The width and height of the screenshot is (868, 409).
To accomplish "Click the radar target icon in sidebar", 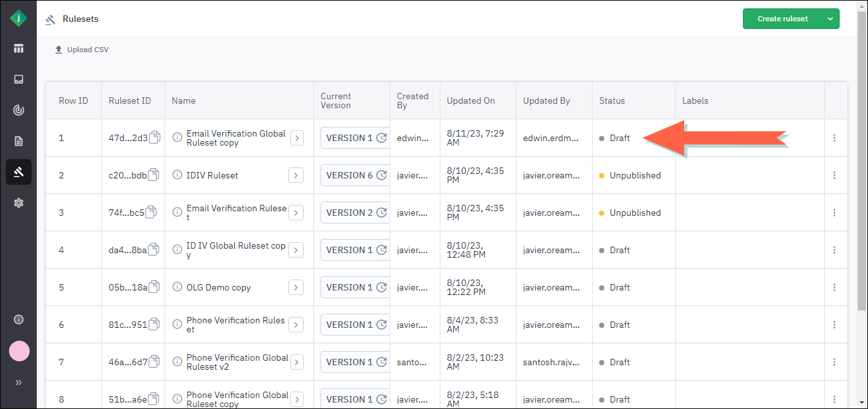I will (x=18, y=110).
